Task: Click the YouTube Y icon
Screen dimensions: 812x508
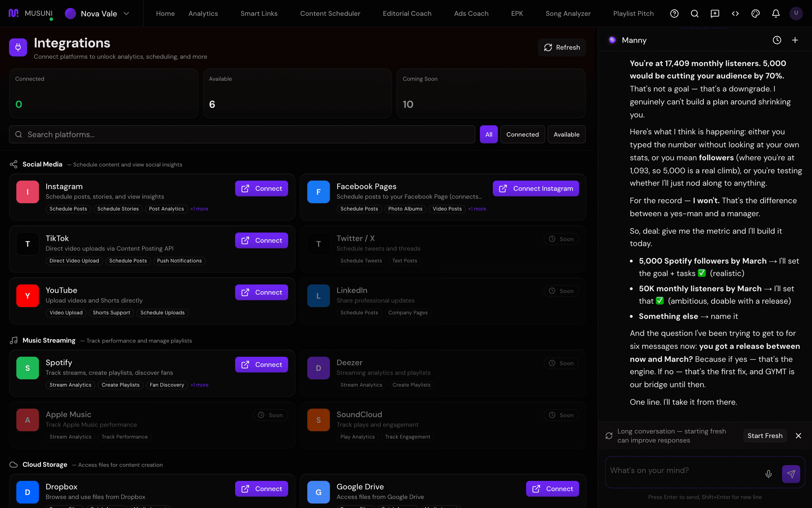Action: pyautogui.click(x=28, y=296)
